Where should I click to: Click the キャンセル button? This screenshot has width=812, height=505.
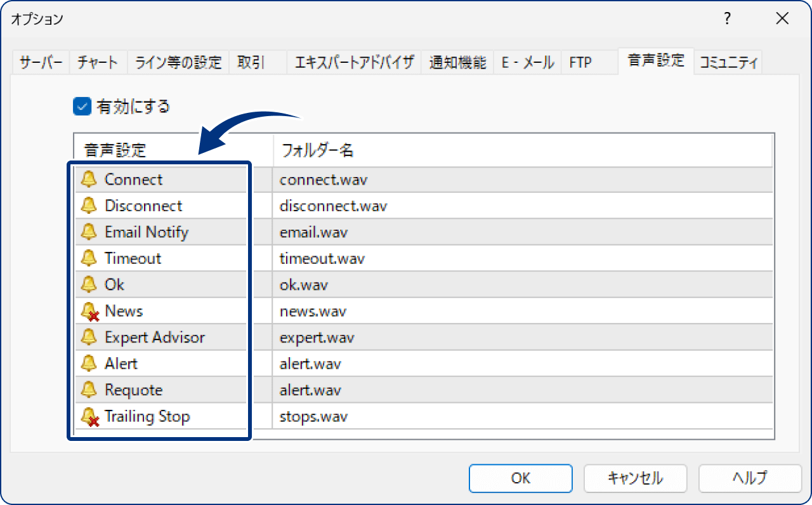point(635,478)
